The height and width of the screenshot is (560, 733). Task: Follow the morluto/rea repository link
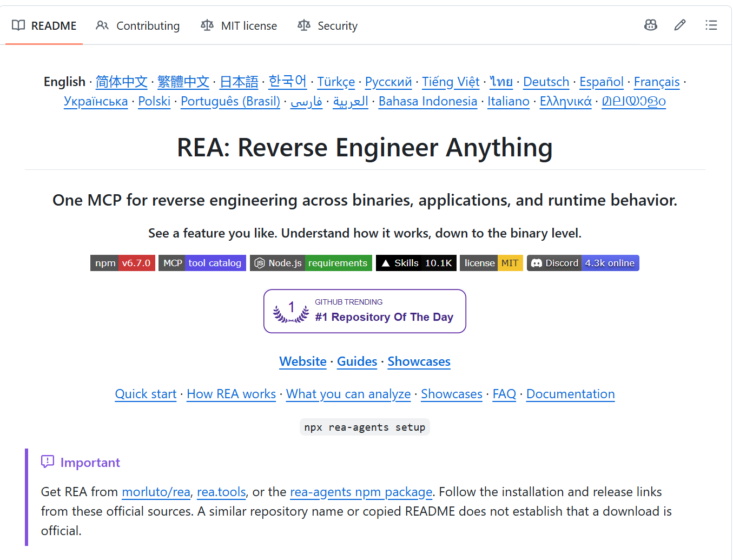coord(156,492)
